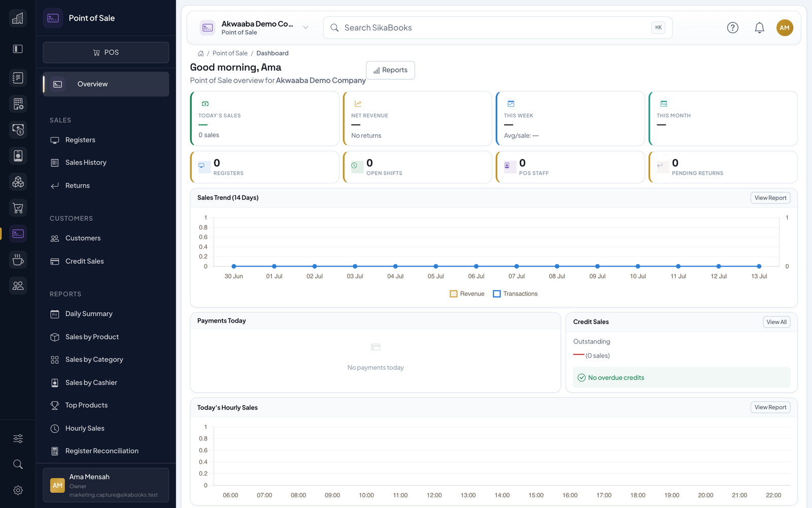Click the Pending Returns arrow icon

660,166
